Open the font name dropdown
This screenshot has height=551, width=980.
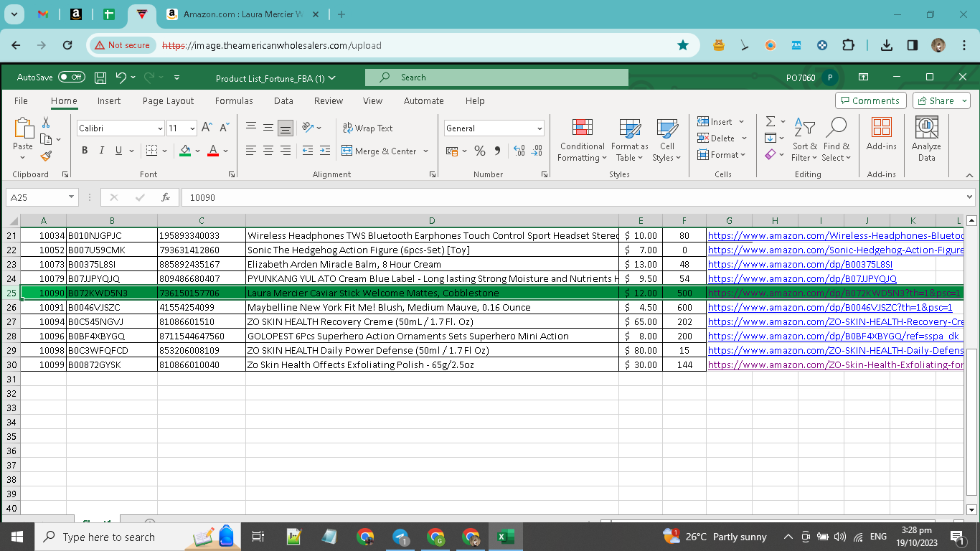(x=160, y=128)
